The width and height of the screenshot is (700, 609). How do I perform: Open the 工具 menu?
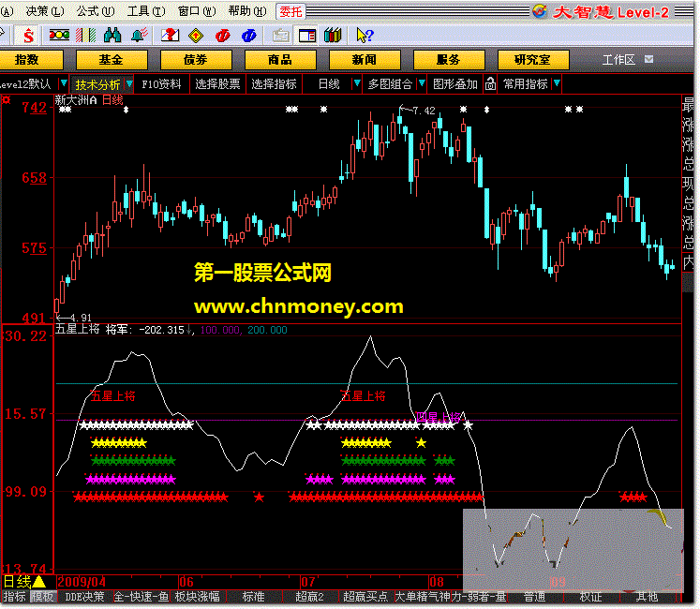coord(146,11)
